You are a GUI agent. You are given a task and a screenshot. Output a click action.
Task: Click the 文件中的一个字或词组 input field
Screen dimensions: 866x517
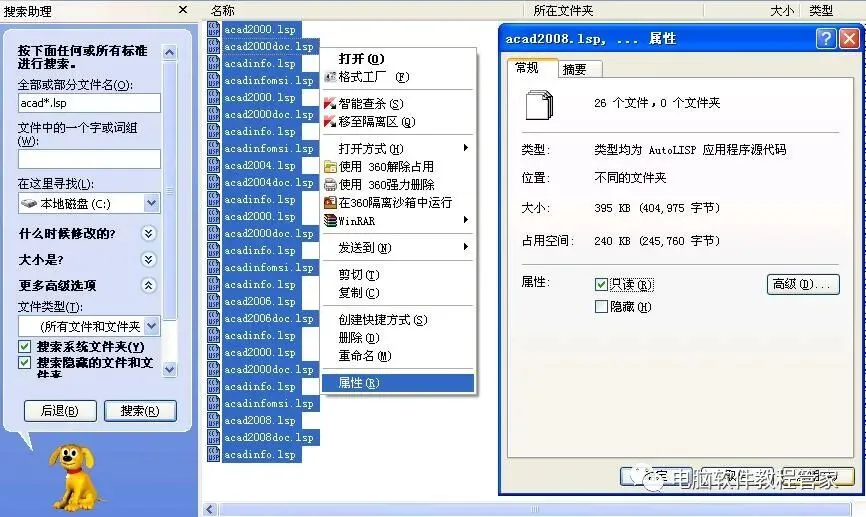point(89,159)
